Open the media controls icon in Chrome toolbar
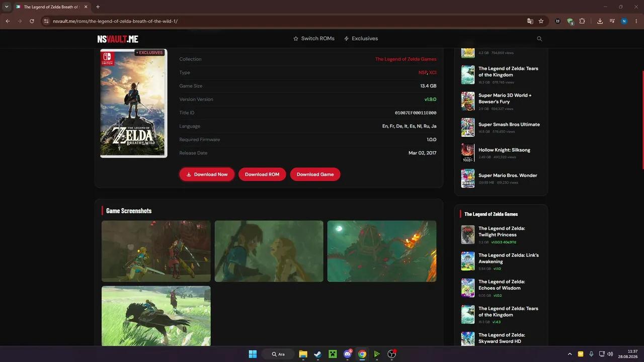Screen dimensions: 644x362 612,21
